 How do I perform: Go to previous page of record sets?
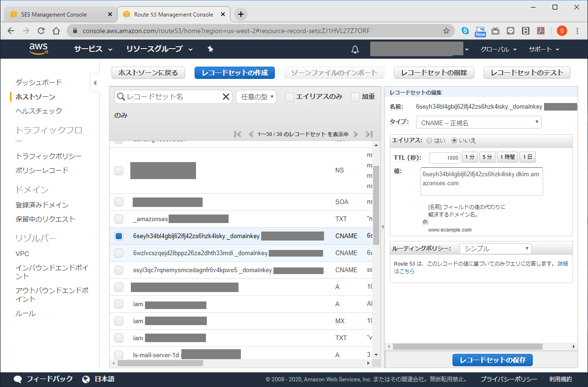pos(251,134)
